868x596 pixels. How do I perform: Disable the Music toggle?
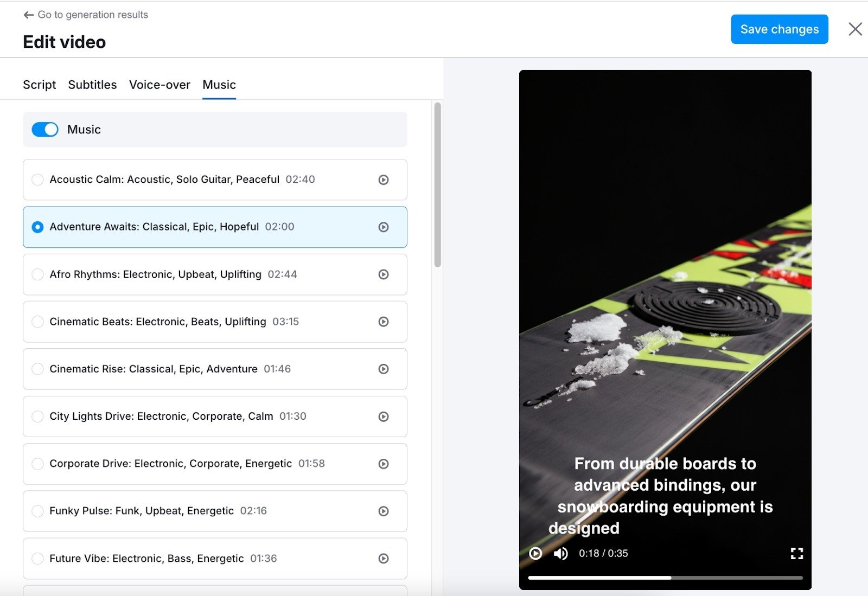tap(46, 130)
